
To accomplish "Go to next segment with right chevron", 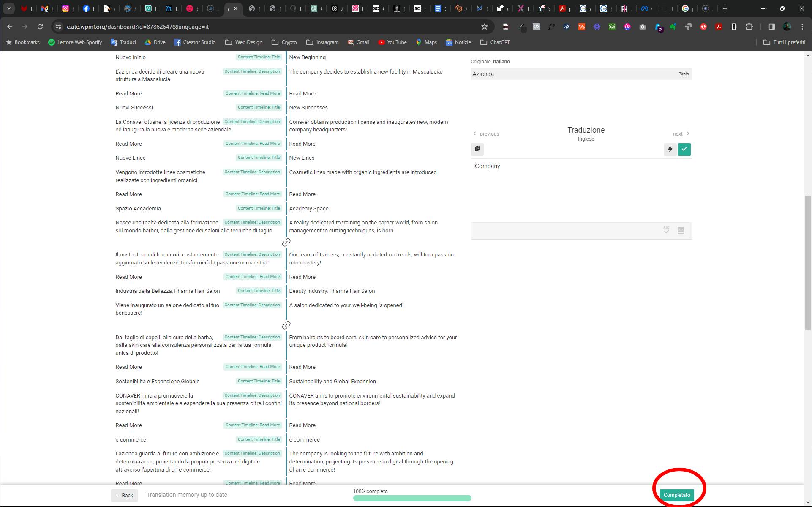I will pyautogui.click(x=688, y=134).
